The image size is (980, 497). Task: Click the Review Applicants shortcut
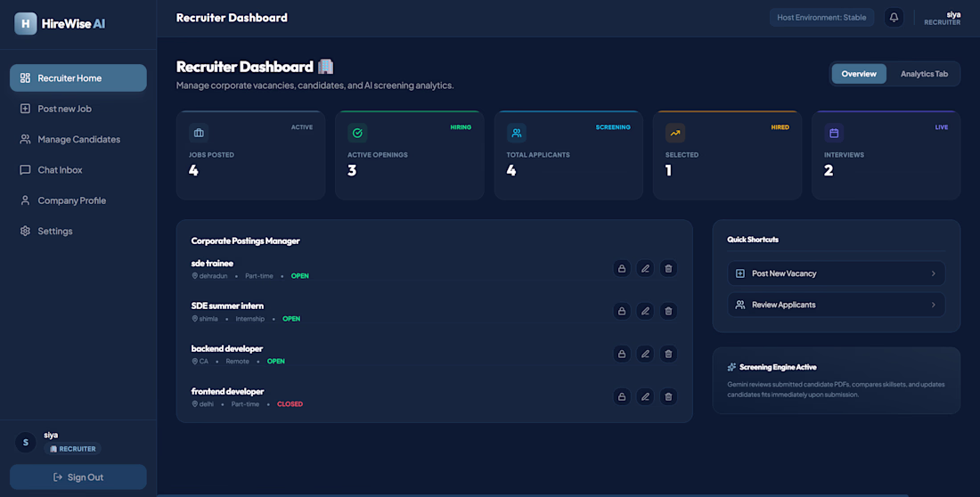click(837, 305)
